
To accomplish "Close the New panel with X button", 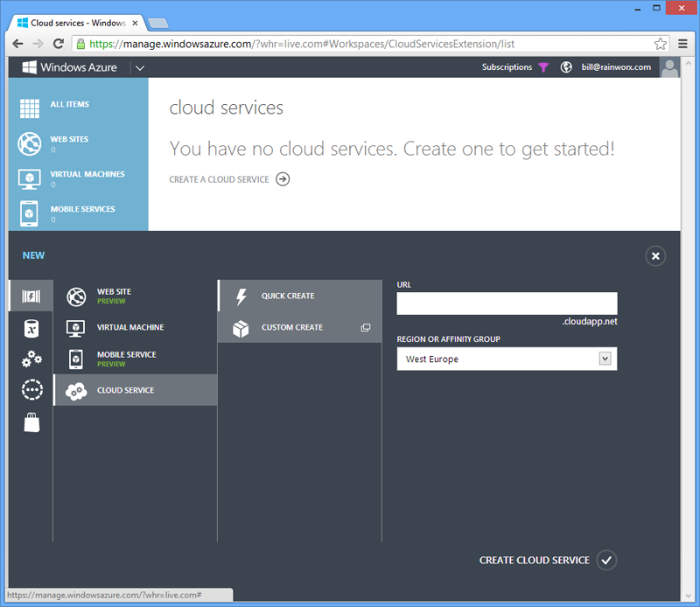I will click(655, 256).
